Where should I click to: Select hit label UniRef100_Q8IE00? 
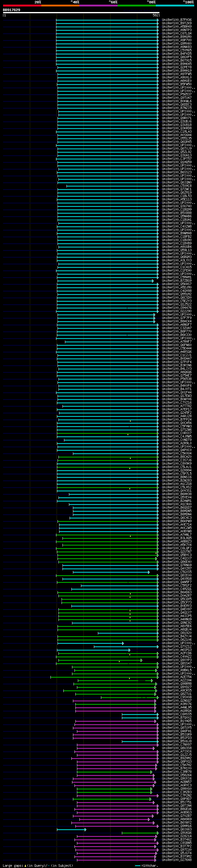click(177, 575)
